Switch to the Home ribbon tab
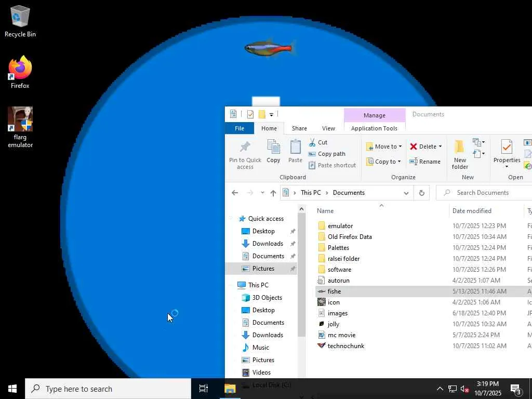 (269, 128)
